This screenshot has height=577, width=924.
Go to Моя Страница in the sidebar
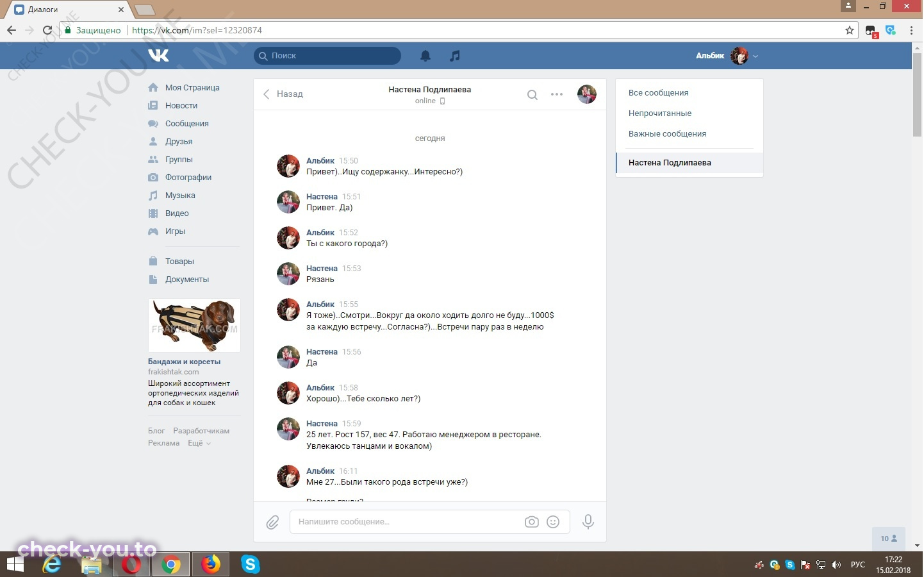(192, 88)
